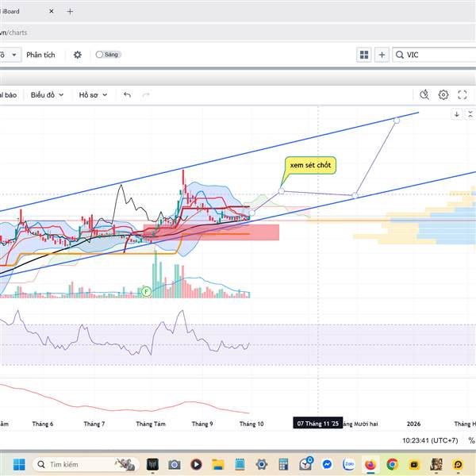Click the timezone clock UTC+7 label

[x=430, y=440]
